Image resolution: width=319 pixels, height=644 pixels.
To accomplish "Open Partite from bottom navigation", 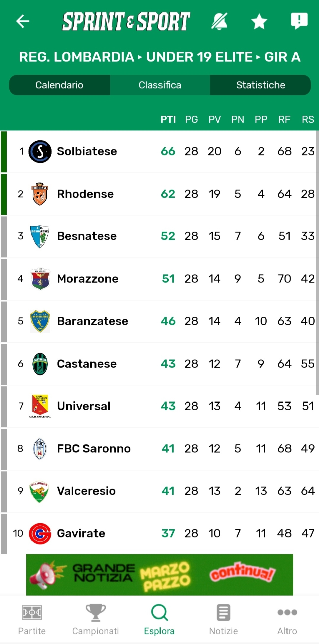I will pos(32,619).
